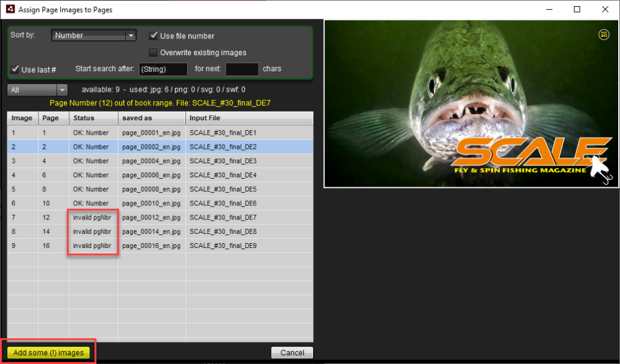Click page_00012_en.jpg in saved as column
620x364 pixels.
[x=152, y=217]
